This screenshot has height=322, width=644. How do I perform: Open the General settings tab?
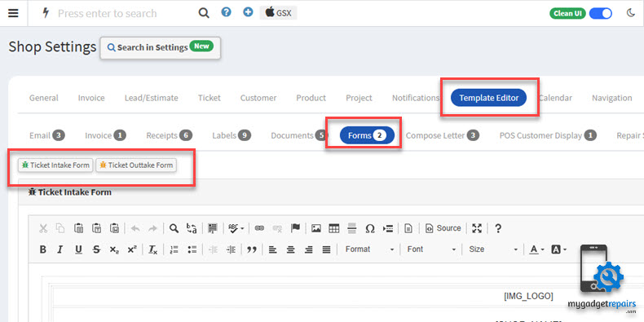[x=43, y=98]
